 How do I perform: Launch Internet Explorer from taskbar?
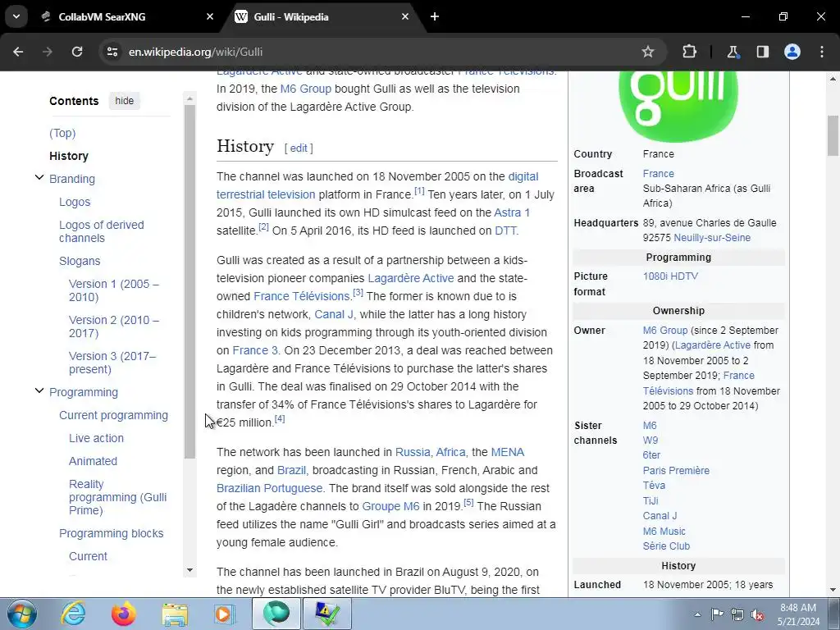pyautogui.click(x=73, y=614)
